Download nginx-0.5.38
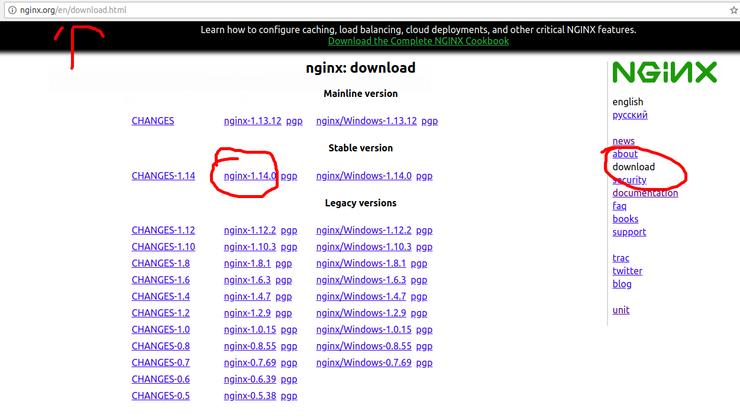The width and height of the screenshot is (740, 418). [250, 395]
